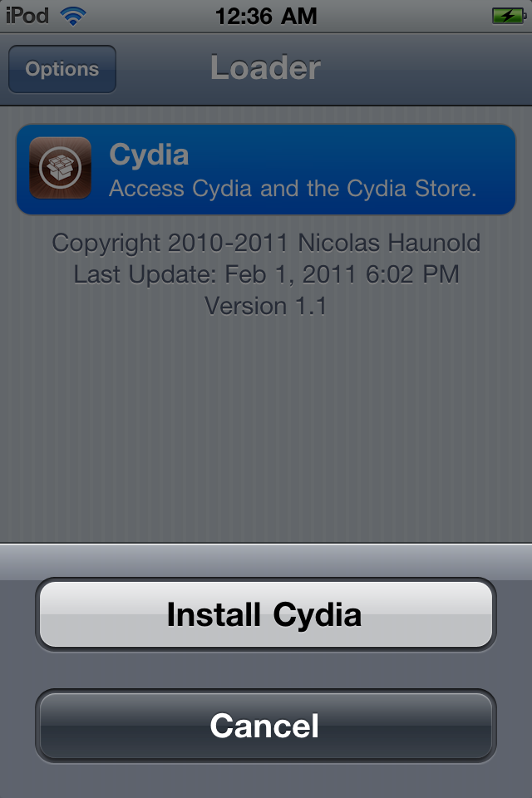Tap the Version 1.1 label
This screenshot has width=532, height=798.
point(266,306)
